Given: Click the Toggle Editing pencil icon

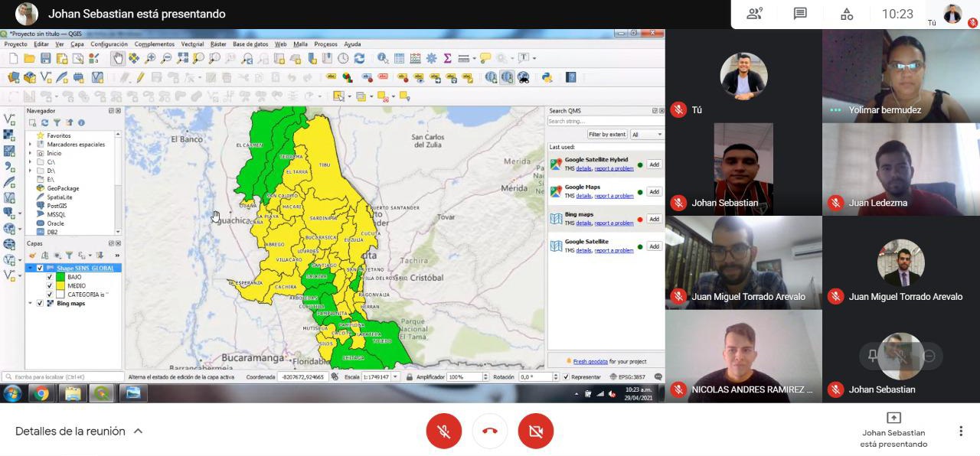Looking at the screenshot, I should (140, 77).
